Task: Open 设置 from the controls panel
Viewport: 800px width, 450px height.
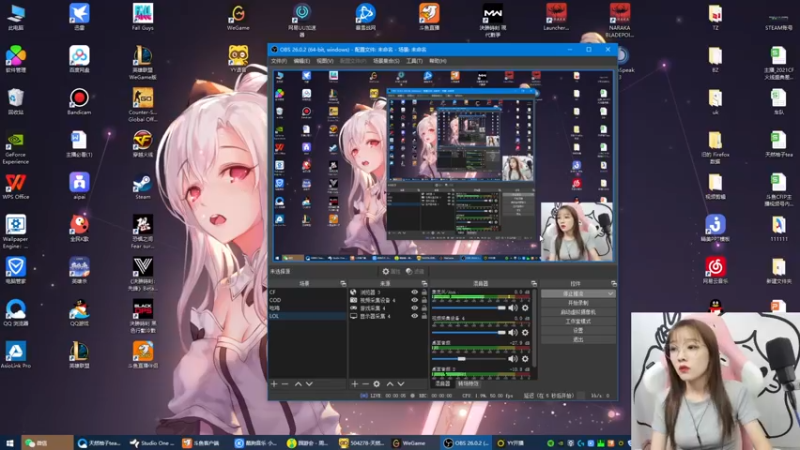Action: click(x=578, y=331)
